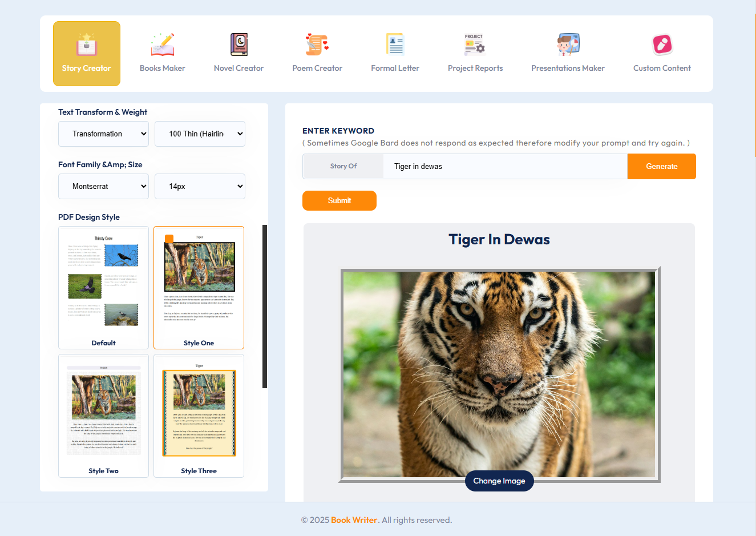Image resolution: width=756 pixels, height=536 pixels.
Task: Toggle the checkbox on Style One design
Action: pos(169,239)
